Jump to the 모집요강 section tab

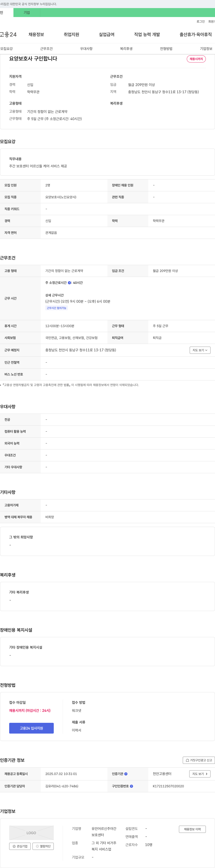pyautogui.click(x=7, y=49)
